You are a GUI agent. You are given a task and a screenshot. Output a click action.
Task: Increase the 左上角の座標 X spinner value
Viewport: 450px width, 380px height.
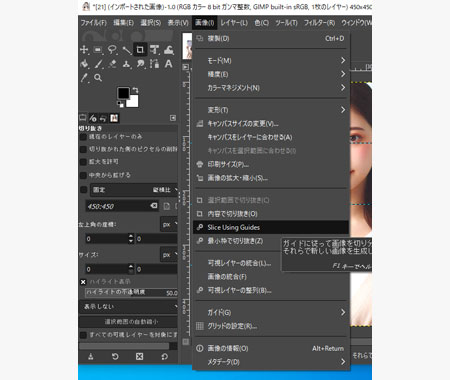(x=131, y=236)
